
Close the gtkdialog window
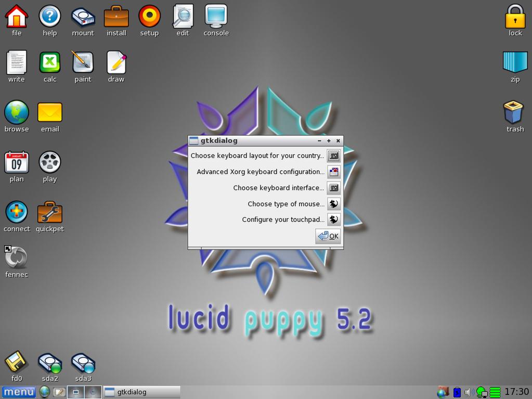(x=338, y=141)
